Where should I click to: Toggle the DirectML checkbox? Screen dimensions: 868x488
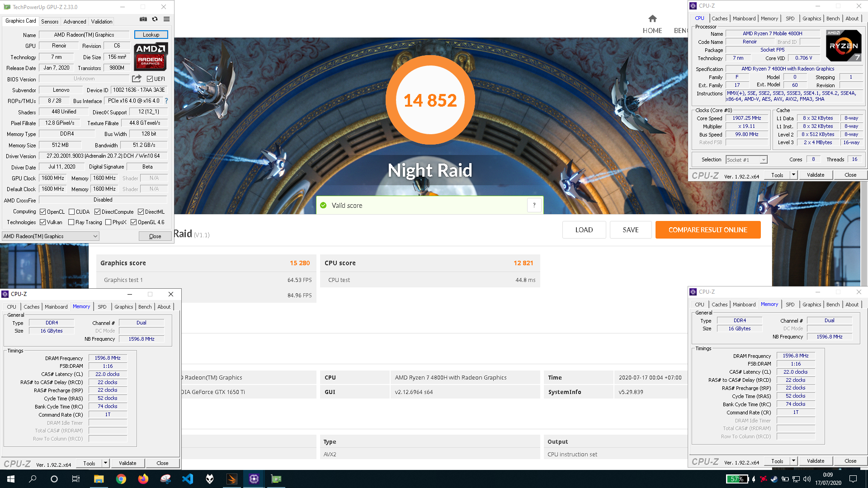pos(141,211)
